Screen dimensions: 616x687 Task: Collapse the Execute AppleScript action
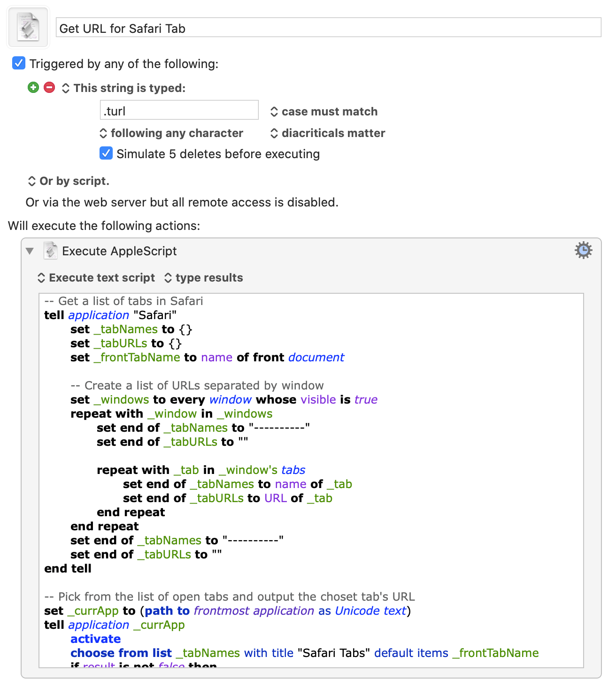point(30,251)
